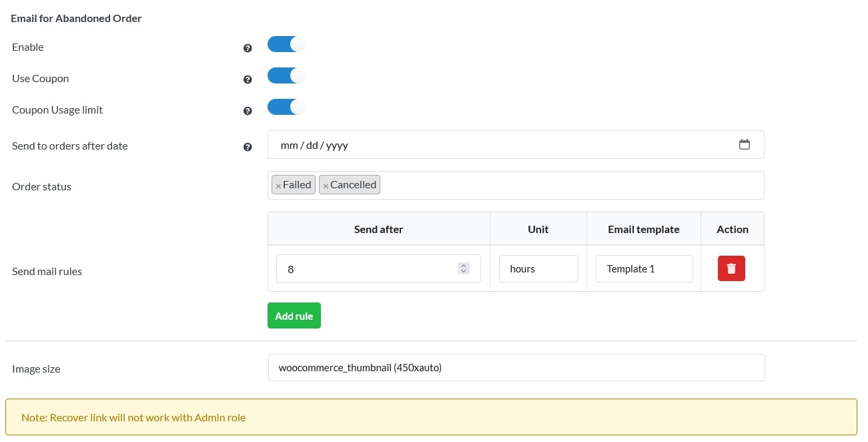The width and height of the screenshot is (868, 442).
Task: Delete the mail rule with trash icon
Action: [x=731, y=268]
